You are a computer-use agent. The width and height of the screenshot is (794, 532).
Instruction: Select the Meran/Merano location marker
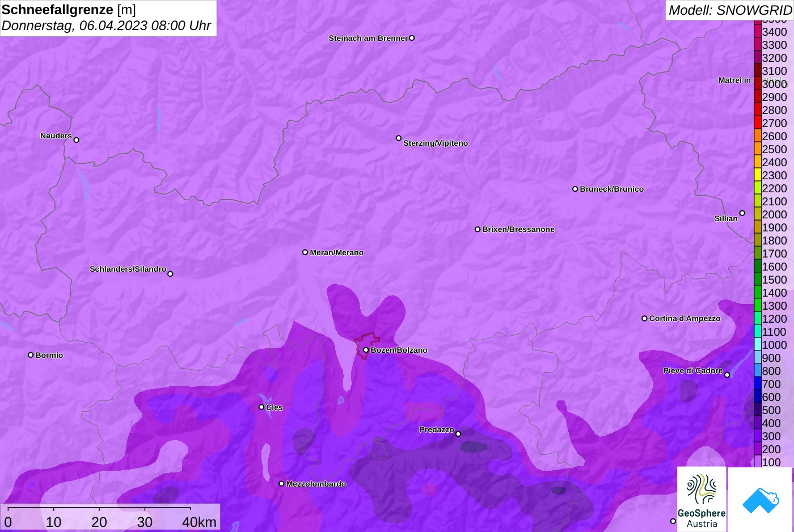click(x=305, y=252)
